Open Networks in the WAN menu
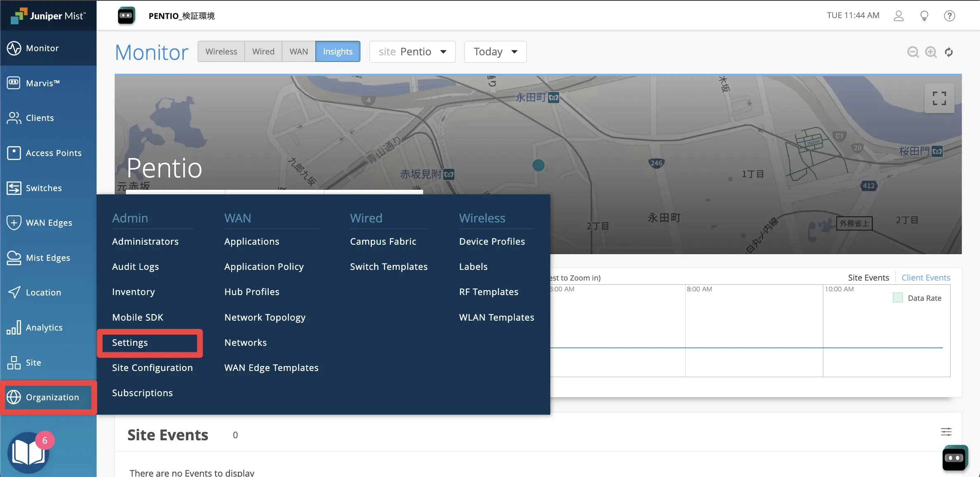 tap(246, 342)
